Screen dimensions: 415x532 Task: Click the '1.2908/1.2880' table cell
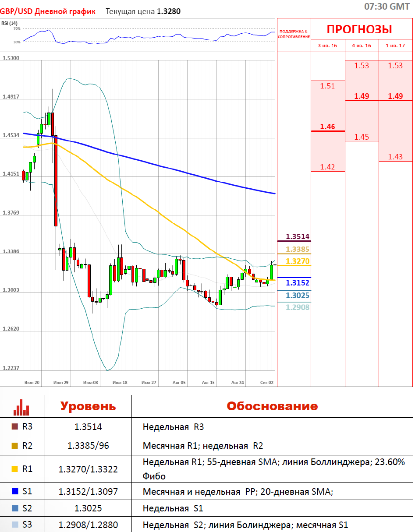(88, 524)
